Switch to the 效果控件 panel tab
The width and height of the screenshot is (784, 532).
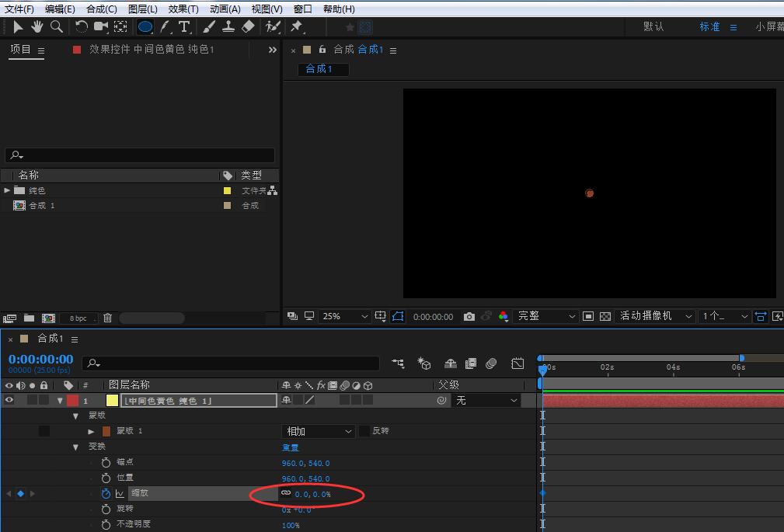151,50
